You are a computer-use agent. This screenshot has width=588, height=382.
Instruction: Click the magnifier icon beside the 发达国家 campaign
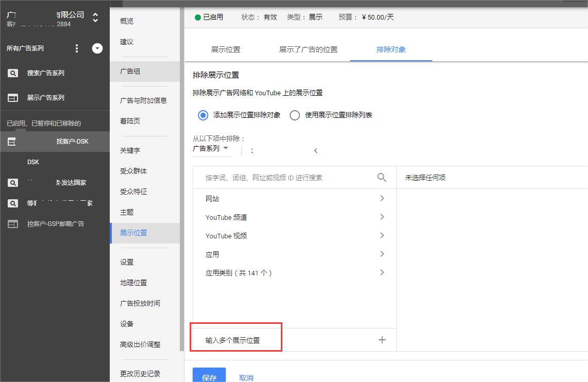(12, 182)
